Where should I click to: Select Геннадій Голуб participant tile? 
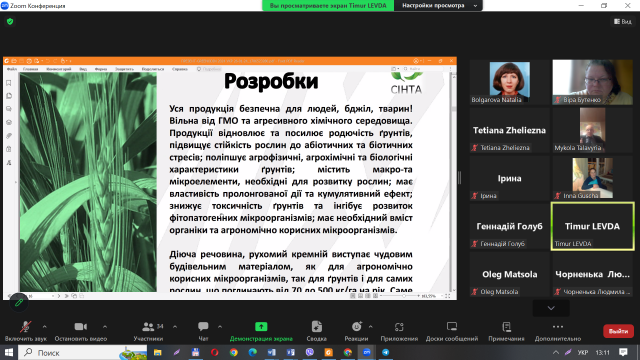[x=509, y=226]
